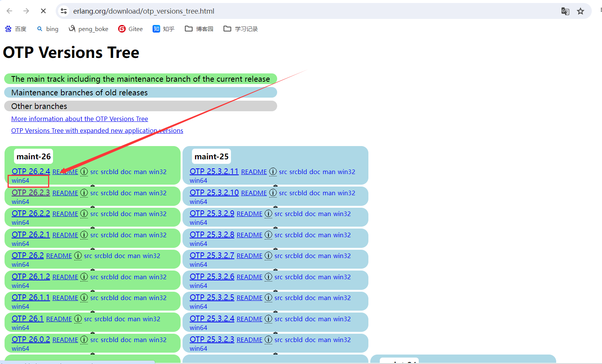Open README for OTP 25.3.2.4
Viewport: 602px width, 364px height.
tap(250, 319)
